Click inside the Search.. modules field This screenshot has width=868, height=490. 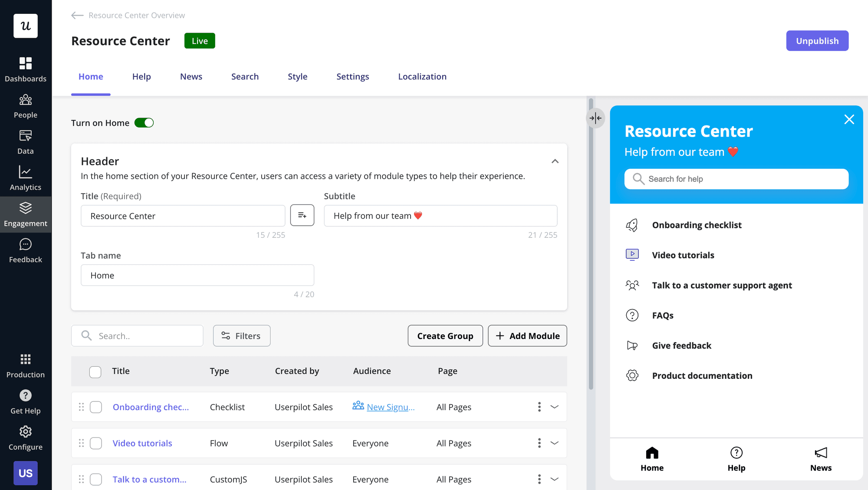coord(137,335)
